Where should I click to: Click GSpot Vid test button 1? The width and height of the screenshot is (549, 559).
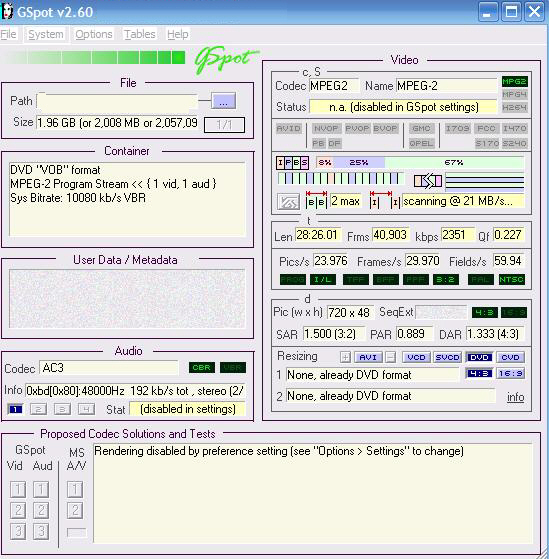click(x=18, y=489)
